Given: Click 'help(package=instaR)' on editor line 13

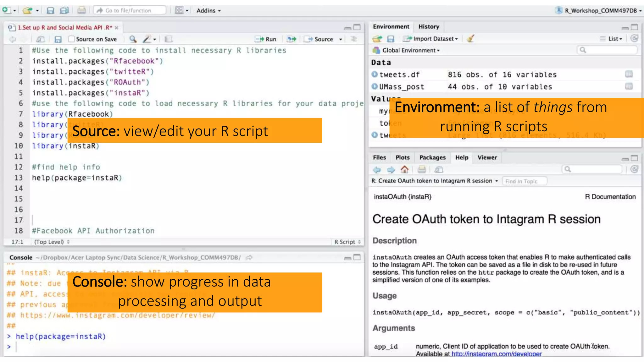Looking at the screenshot, I should click(x=77, y=178).
